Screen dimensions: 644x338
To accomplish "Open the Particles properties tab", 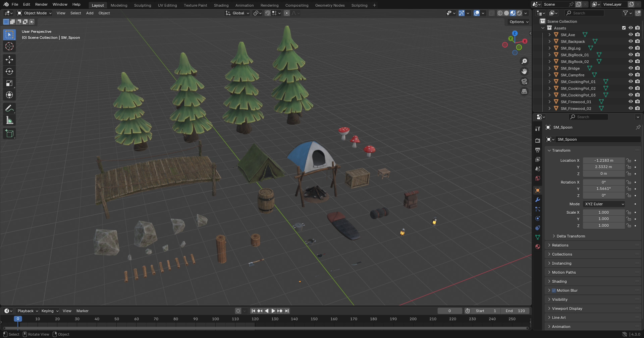I will pos(538,209).
